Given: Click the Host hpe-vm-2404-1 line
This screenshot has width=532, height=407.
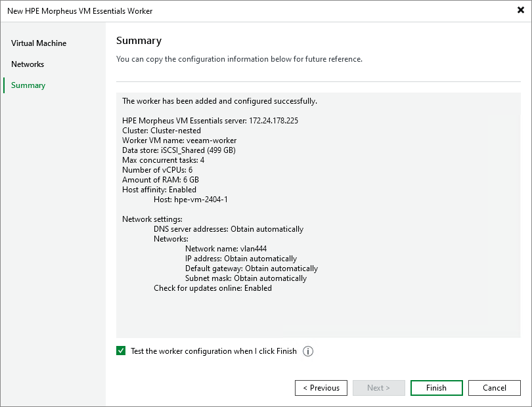Looking at the screenshot, I should pos(190,200).
